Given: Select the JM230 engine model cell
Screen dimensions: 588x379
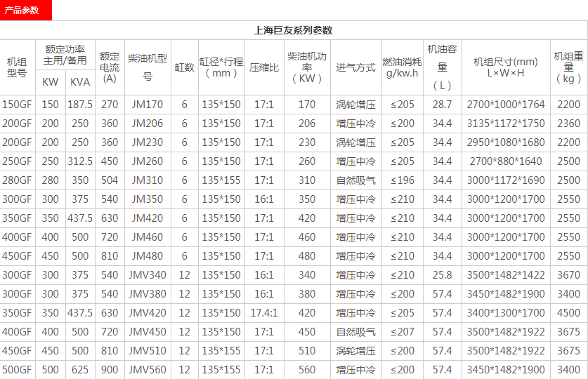Looking at the screenshot, I should tap(148, 142).
